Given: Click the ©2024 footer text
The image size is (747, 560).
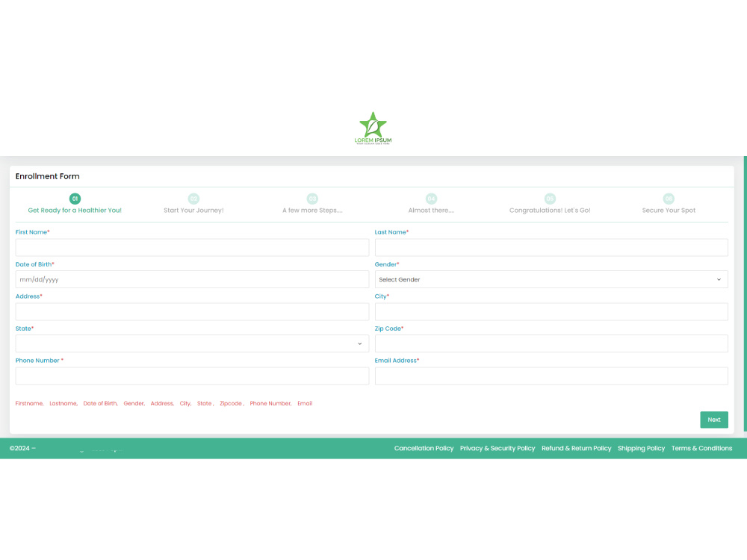Looking at the screenshot, I should (x=22, y=448).
